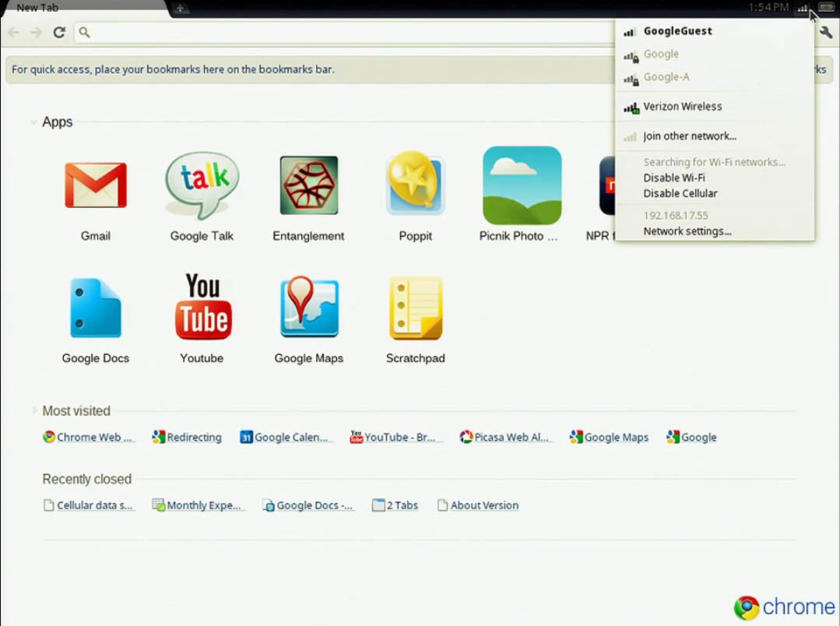Reopen Cellular data recently closed page
Viewport: 840px width, 626px height.
pyautogui.click(x=88, y=505)
